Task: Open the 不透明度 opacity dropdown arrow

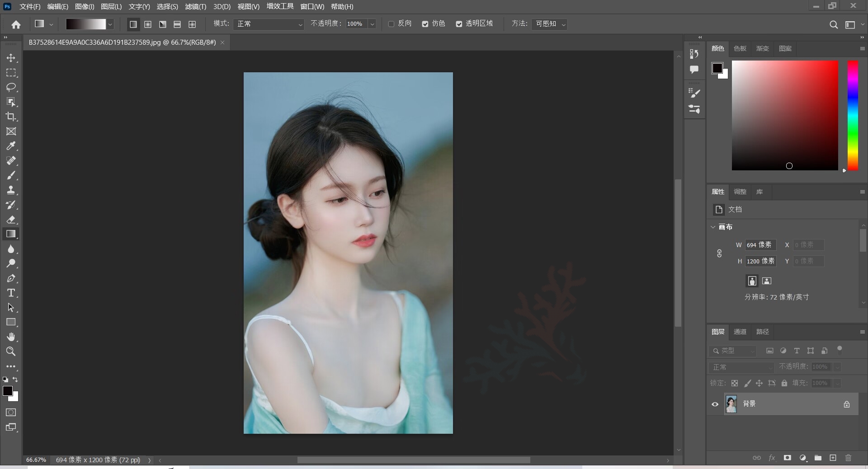Action: tap(372, 24)
